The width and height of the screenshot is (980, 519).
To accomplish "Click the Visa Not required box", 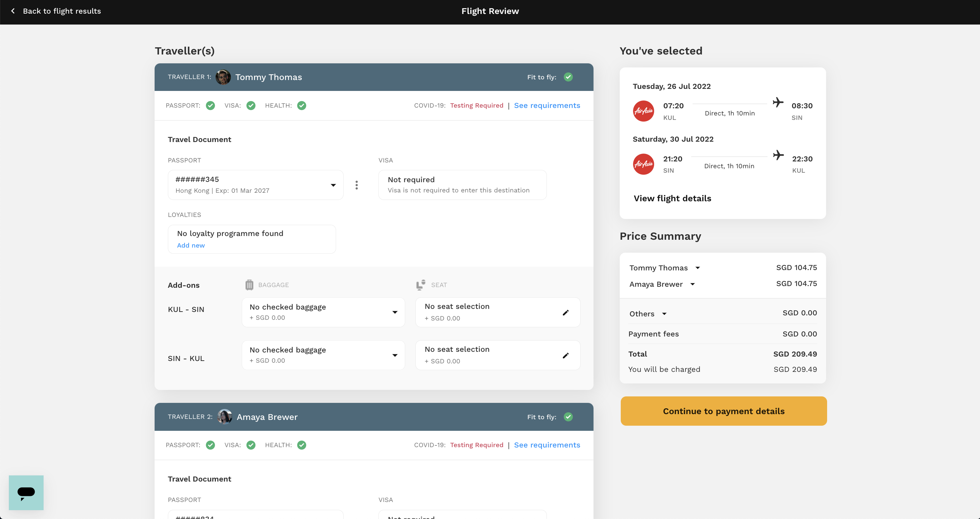I will click(x=462, y=185).
